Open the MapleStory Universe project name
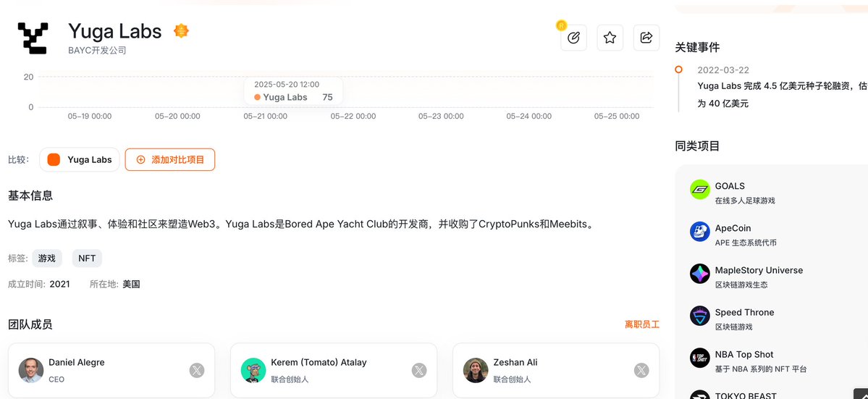868x399 pixels. tap(759, 270)
